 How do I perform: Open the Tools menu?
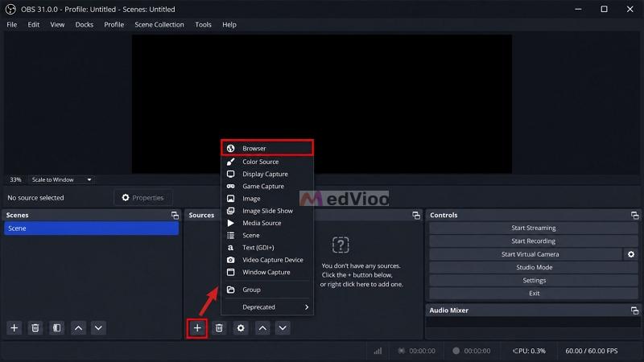tap(203, 25)
